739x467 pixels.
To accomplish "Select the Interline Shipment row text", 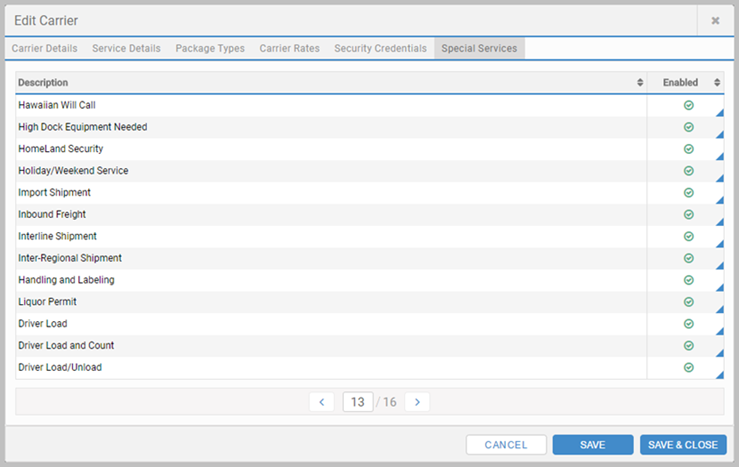I will [57, 236].
